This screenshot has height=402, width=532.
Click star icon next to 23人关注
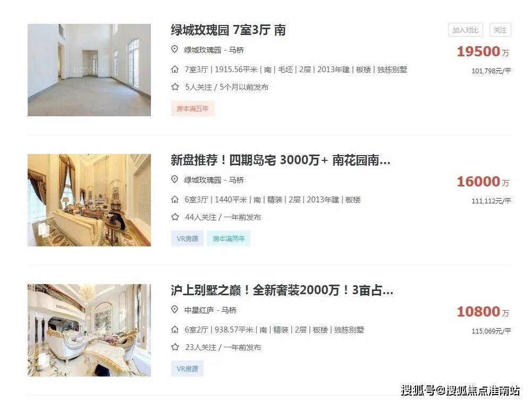click(x=175, y=347)
